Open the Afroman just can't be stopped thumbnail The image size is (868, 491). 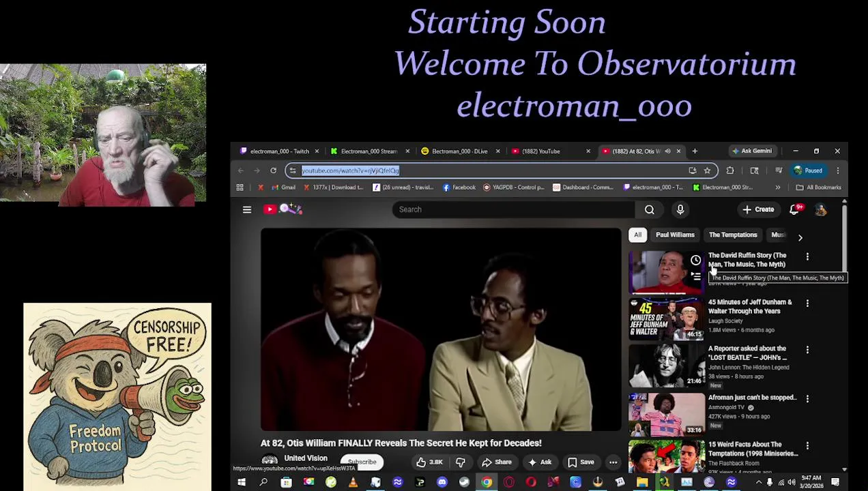click(667, 414)
